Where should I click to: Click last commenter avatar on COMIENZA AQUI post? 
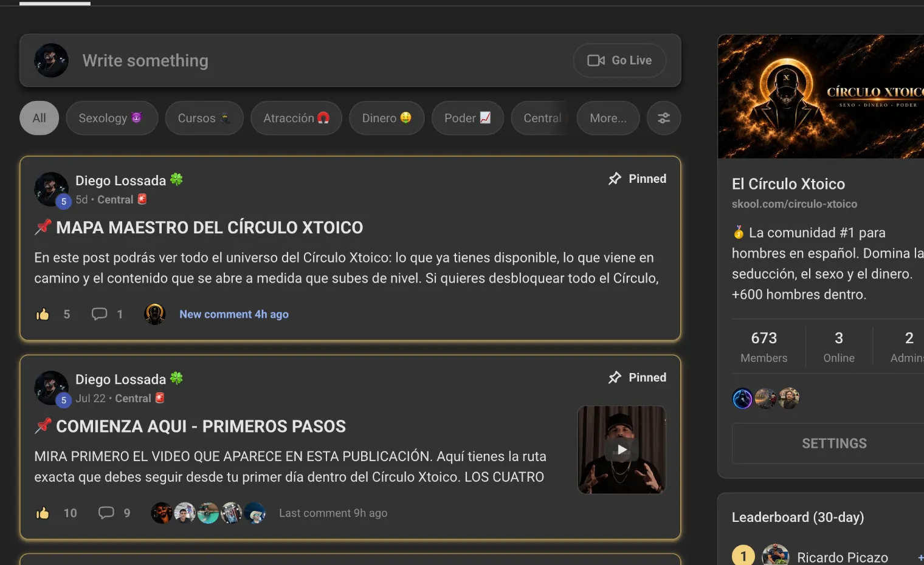point(255,513)
